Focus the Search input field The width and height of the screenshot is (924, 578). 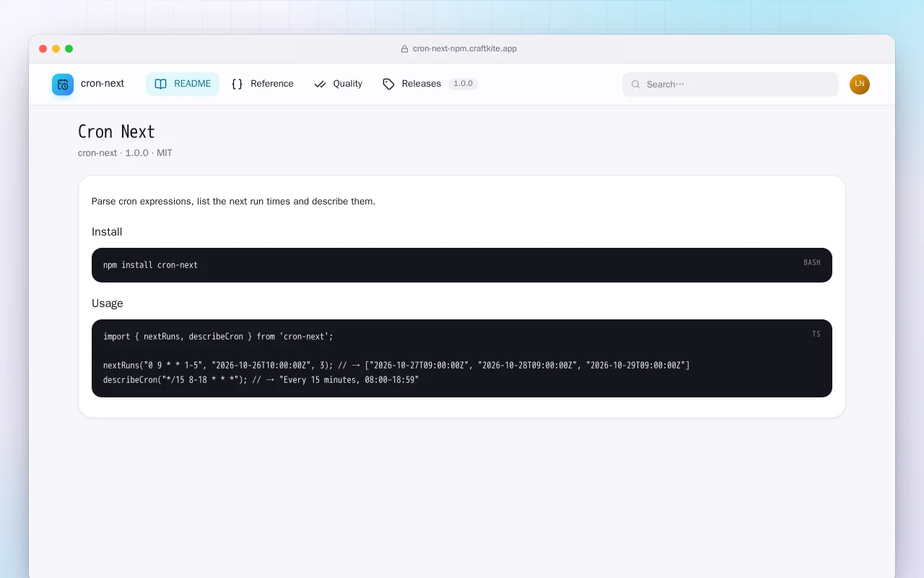[731, 85]
